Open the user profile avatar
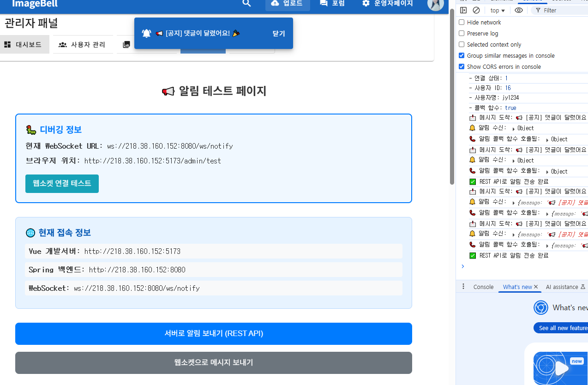The height and width of the screenshot is (385, 588). (435, 4)
